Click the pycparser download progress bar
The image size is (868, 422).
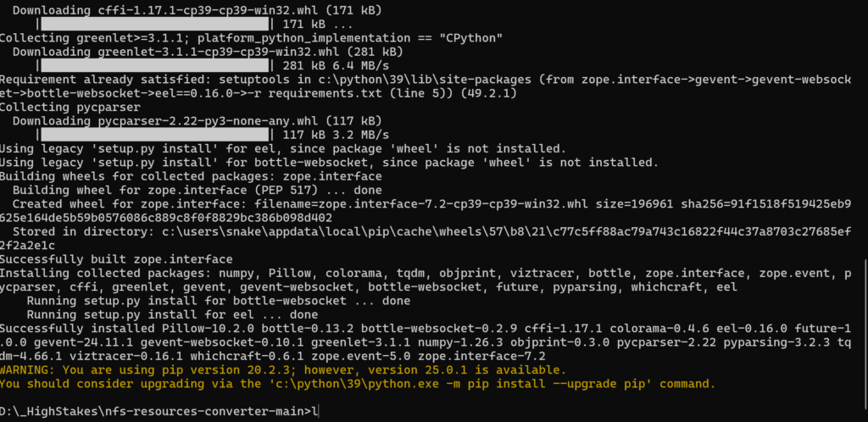[153, 135]
